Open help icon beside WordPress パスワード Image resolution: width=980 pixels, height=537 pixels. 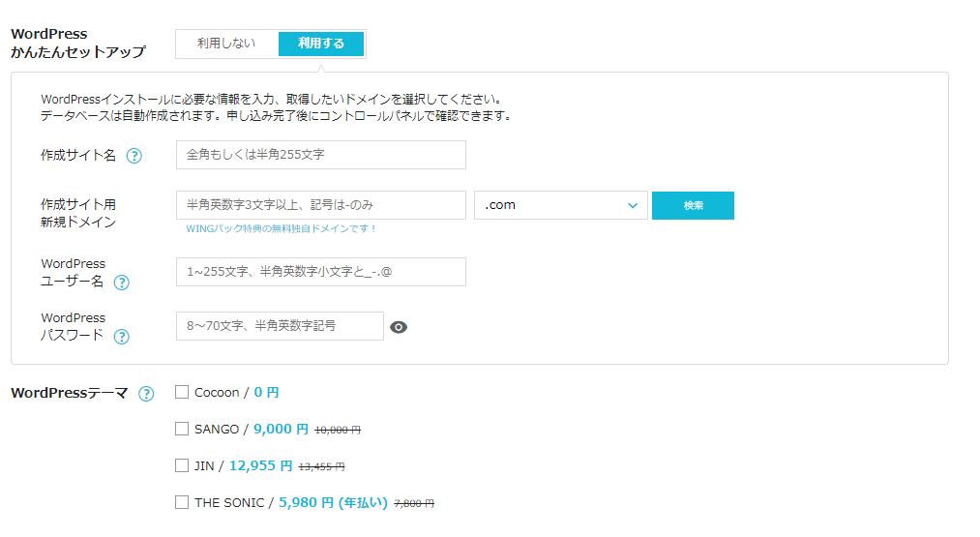[121, 337]
